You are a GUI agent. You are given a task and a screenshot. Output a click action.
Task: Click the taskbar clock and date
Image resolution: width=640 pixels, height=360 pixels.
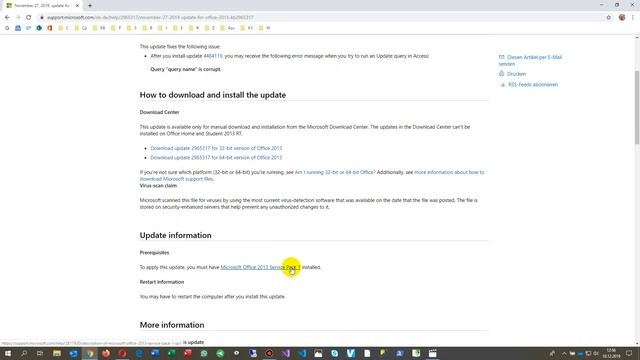[611, 353]
